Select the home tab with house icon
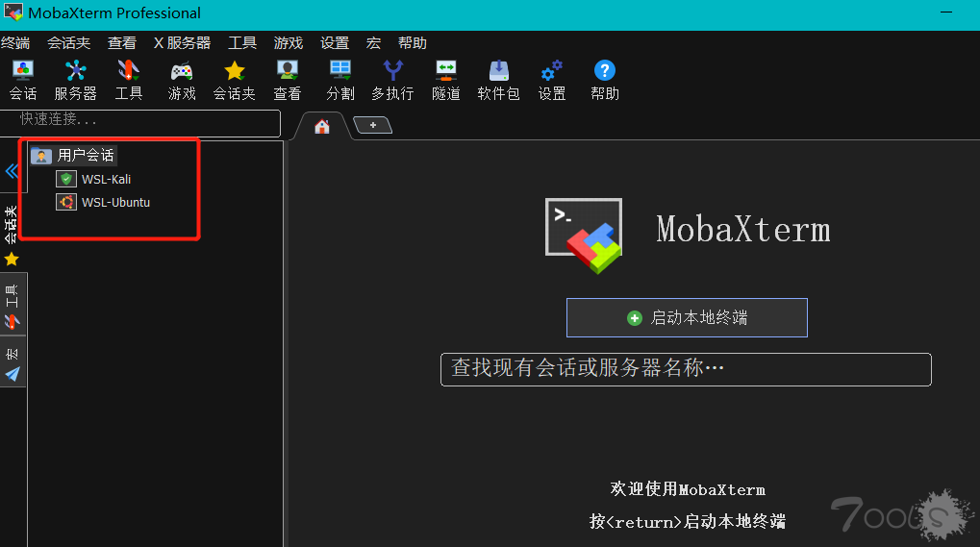 322,127
